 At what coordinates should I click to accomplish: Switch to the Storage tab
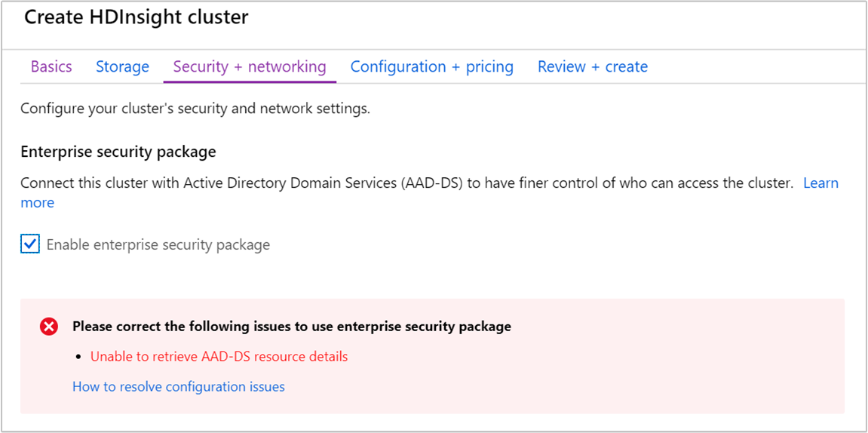(x=122, y=66)
